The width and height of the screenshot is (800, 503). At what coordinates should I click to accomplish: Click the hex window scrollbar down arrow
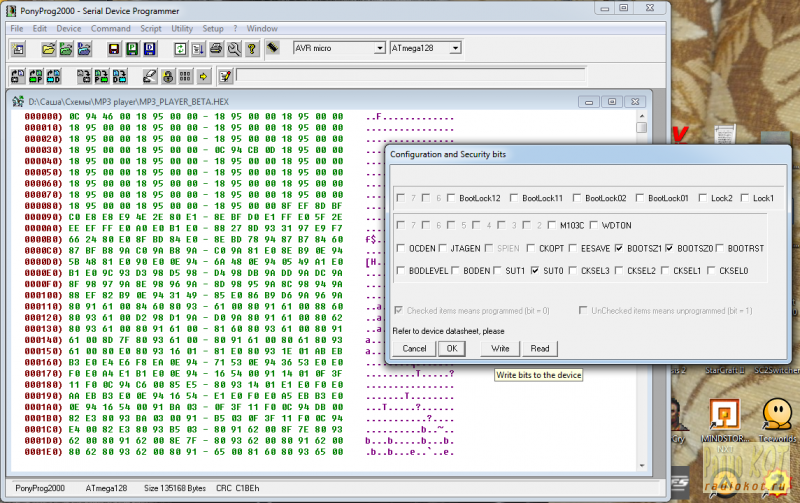642,465
